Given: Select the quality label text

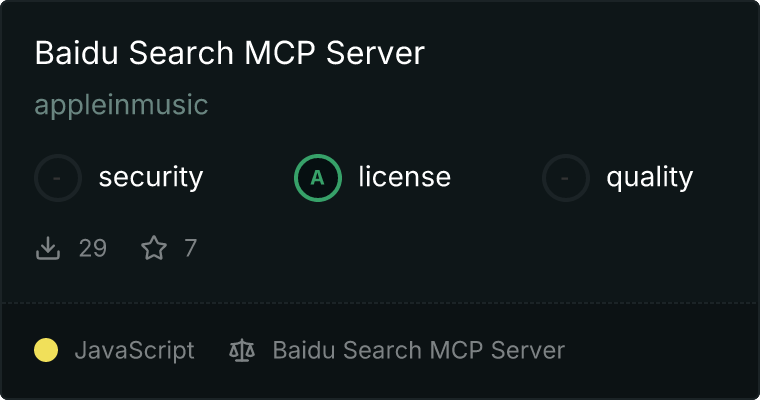Looking at the screenshot, I should click(649, 177).
